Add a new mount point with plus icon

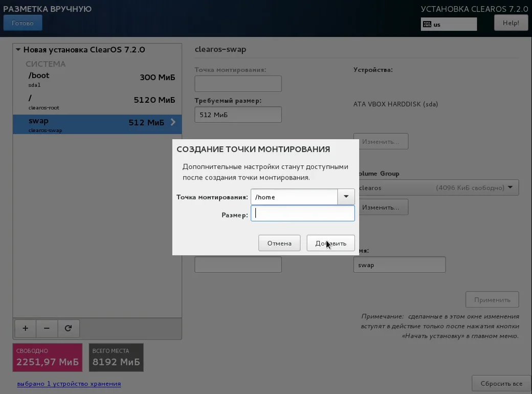(x=26, y=328)
